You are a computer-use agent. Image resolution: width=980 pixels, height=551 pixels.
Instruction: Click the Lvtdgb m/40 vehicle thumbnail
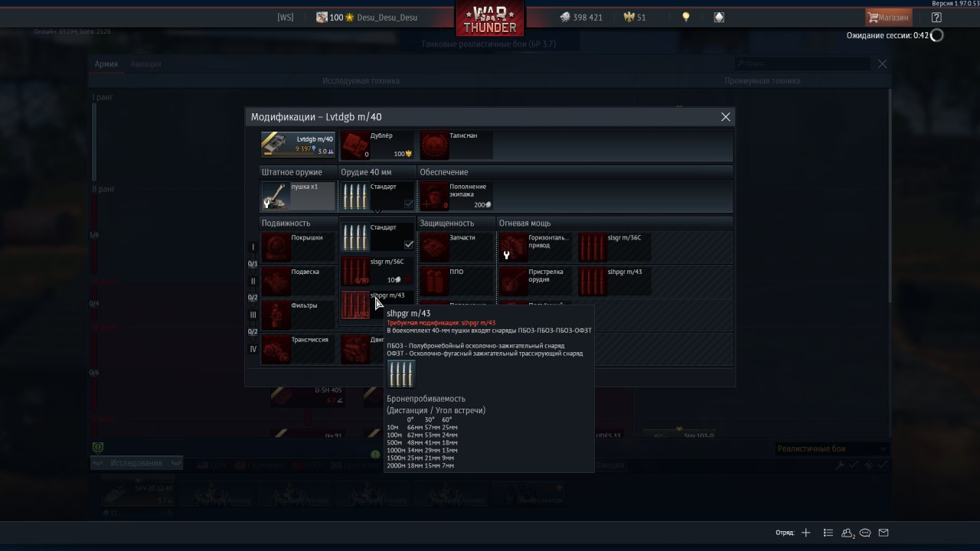pyautogui.click(x=298, y=145)
